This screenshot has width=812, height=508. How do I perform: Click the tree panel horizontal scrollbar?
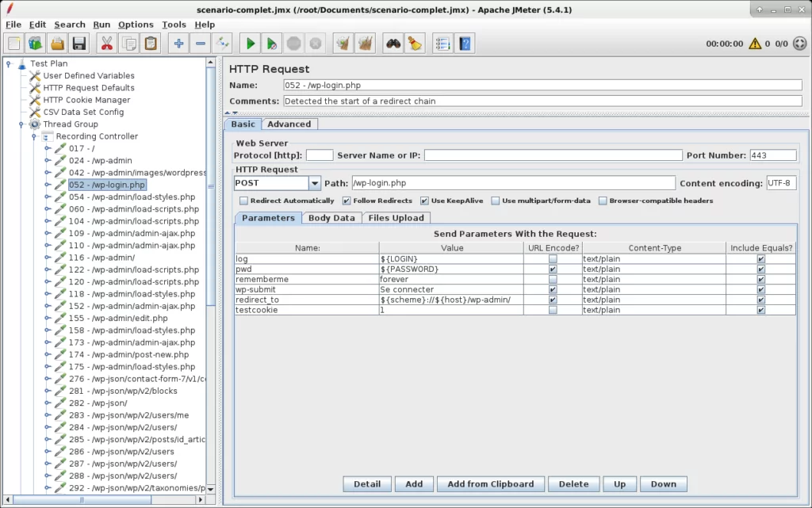coord(82,500)
